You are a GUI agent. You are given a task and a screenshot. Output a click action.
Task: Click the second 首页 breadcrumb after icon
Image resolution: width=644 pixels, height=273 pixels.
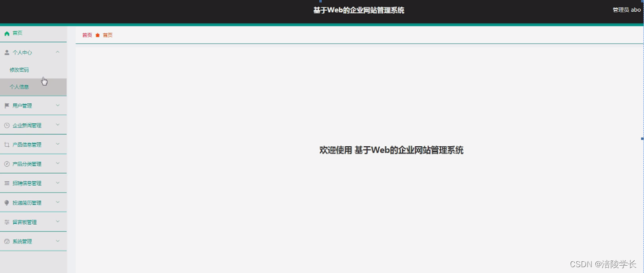click(108, 35)
